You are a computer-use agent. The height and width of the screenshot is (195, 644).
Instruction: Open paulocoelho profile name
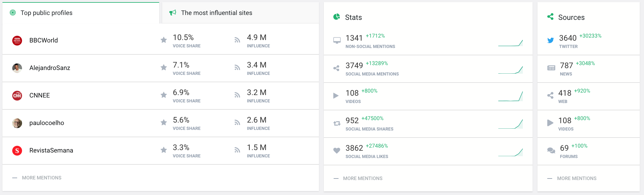coord(47,123)
